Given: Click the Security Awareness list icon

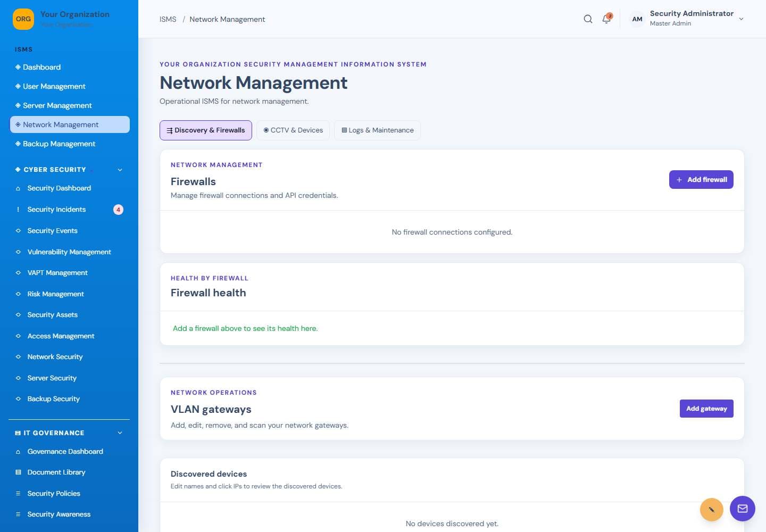Looking at the screenshot, I should (18, 514).
